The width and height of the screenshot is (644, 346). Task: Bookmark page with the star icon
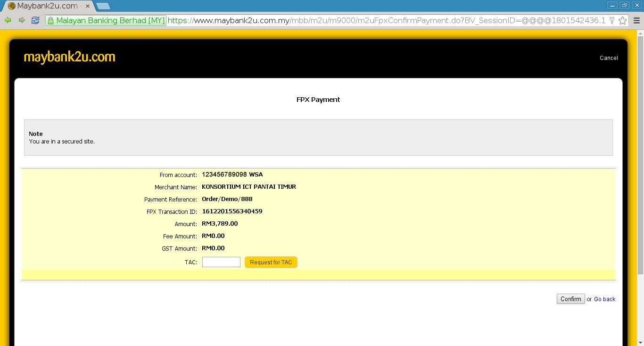(622, 20)
